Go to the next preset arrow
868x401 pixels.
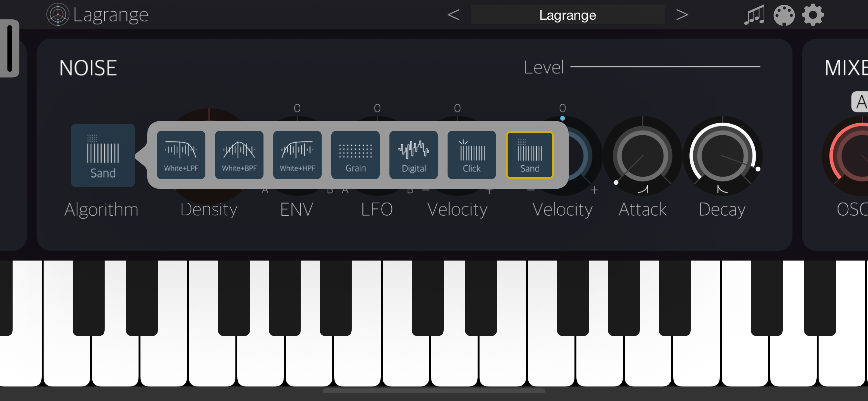682,15
